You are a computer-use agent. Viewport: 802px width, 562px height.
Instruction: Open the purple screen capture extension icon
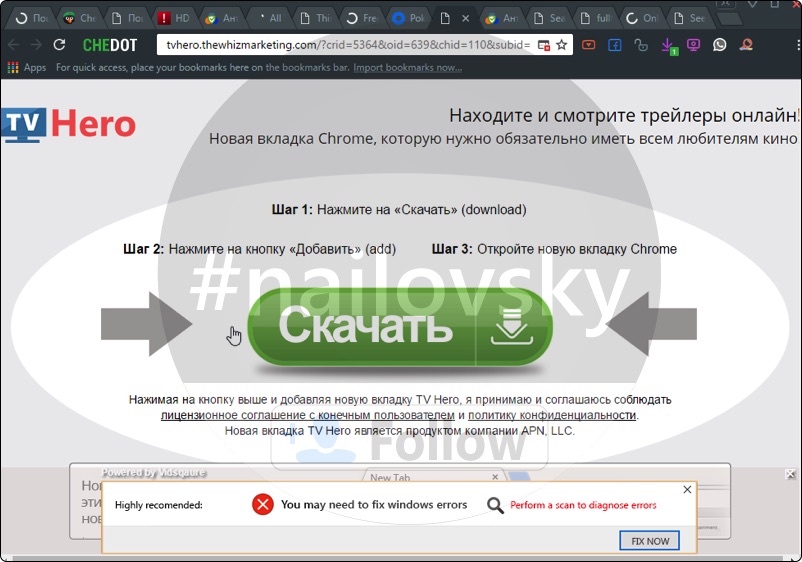pyautogui.click(x=693, y=45)
